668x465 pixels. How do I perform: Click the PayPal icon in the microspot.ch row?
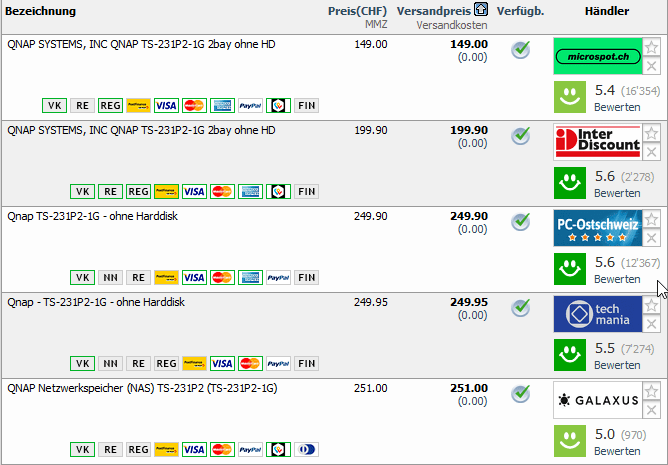251,105
